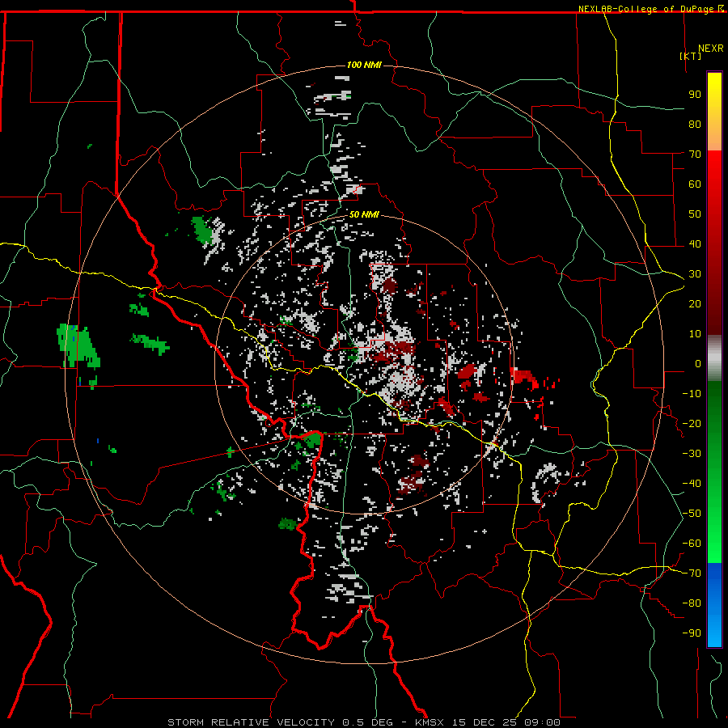Click the 50 value on the velocity scale
The image size is (728, 728).
click(695, 214)
